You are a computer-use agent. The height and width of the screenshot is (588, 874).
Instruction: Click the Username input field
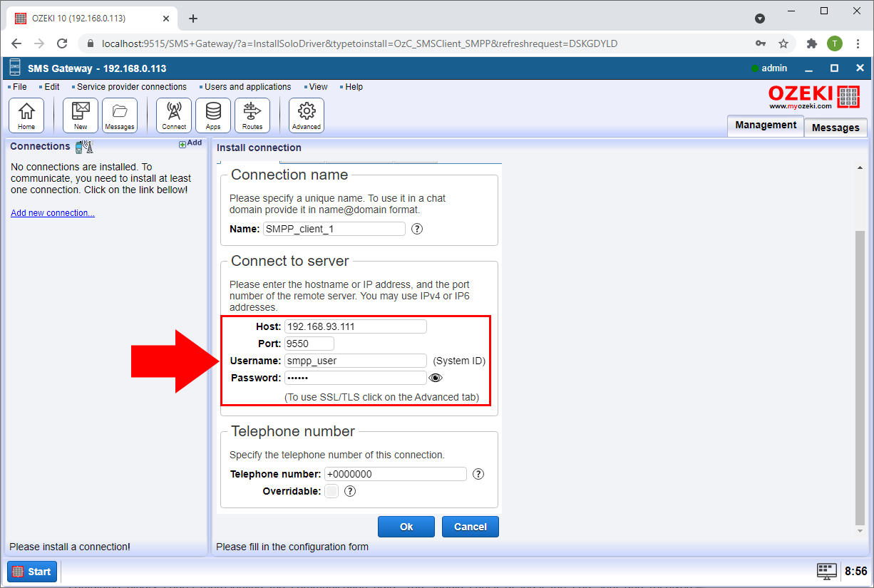(x=355, y=361)
